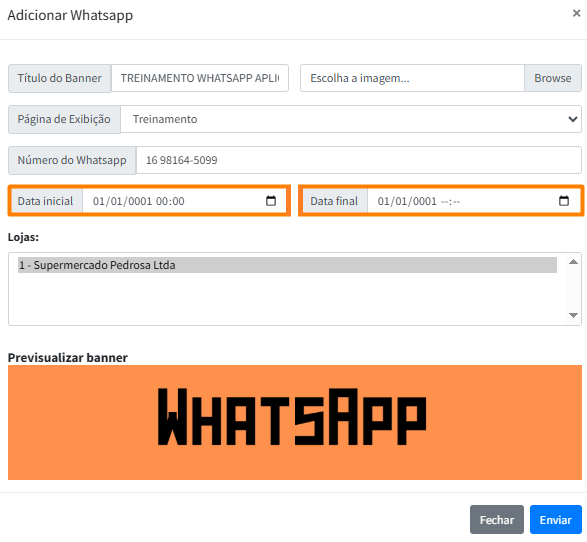The height and width of the screenshot is (542, 587).
Task: Click the Escolha a imagem file field
Action: click(x=412, y=78)
